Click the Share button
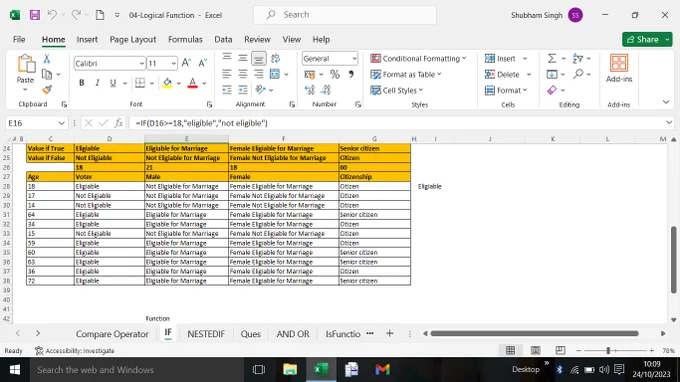Viewport: 680px width, 382px height. click(643, 39)
